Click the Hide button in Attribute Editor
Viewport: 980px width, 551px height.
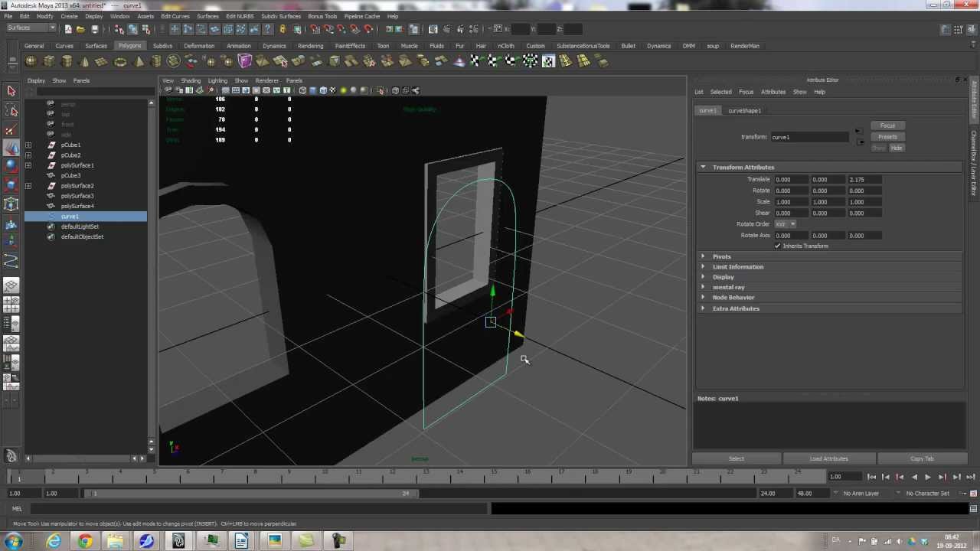tap(897, 148)
